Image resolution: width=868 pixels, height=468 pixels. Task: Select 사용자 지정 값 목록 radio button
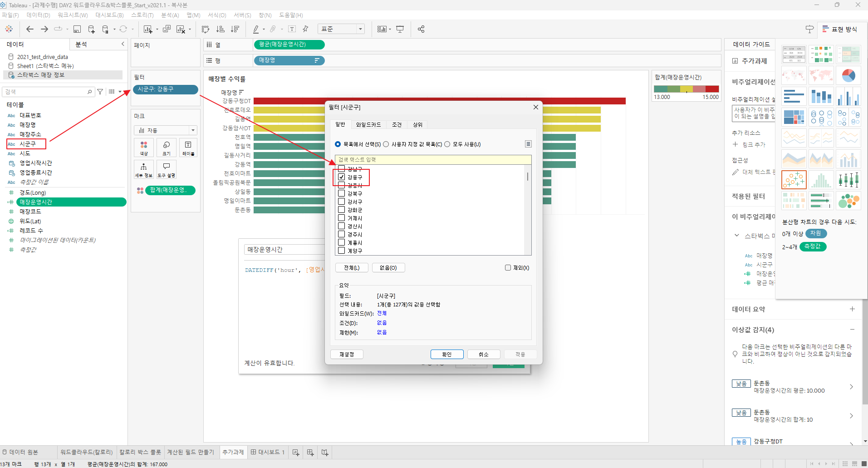point(386,144)
